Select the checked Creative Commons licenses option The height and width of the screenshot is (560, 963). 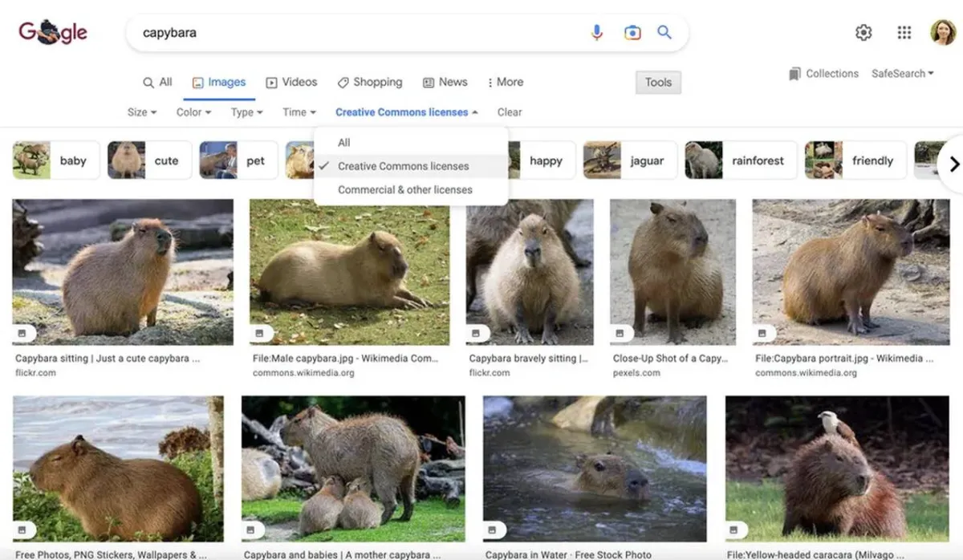403,166
